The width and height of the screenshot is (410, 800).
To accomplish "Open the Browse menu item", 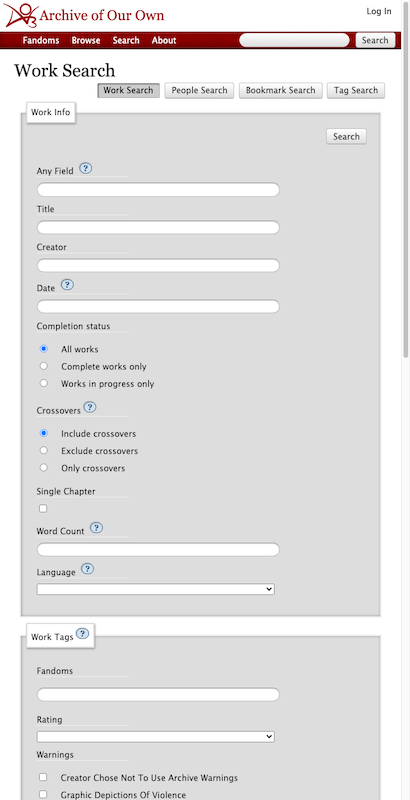I will pyautogui.click(x=86, y=40).
